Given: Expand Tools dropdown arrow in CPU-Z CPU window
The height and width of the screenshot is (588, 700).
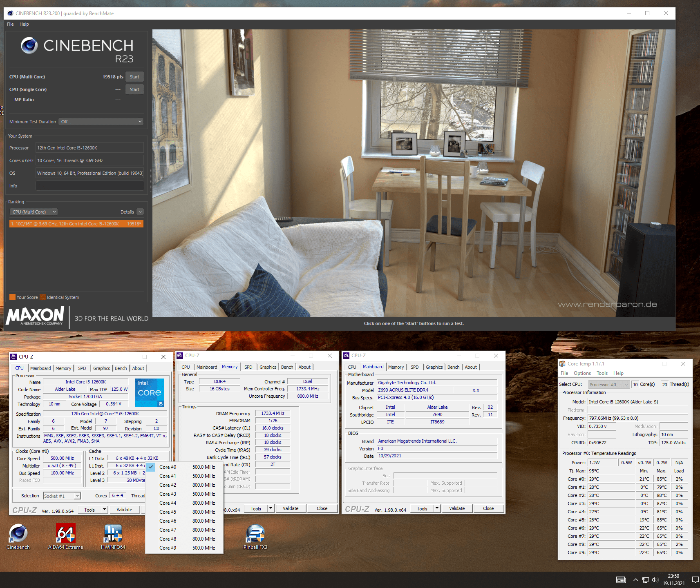Looking at the screenshot, I should click(105, 510).
